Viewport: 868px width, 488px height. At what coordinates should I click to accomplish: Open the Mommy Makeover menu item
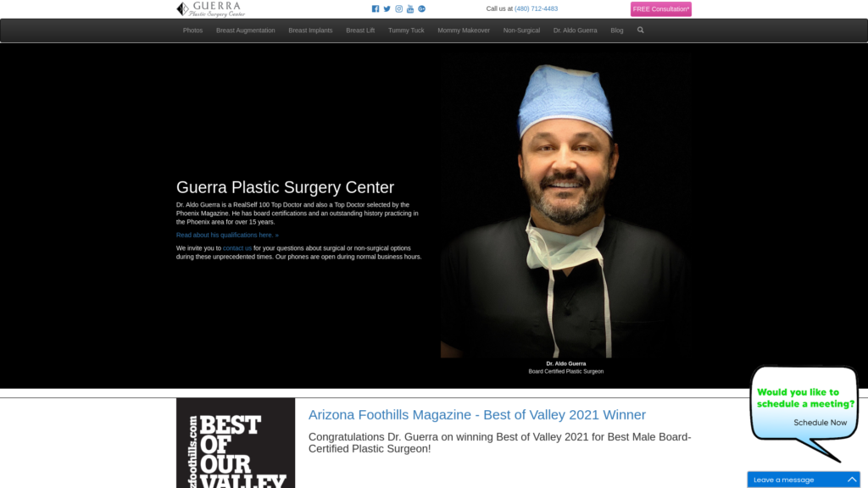click(464, 30)
